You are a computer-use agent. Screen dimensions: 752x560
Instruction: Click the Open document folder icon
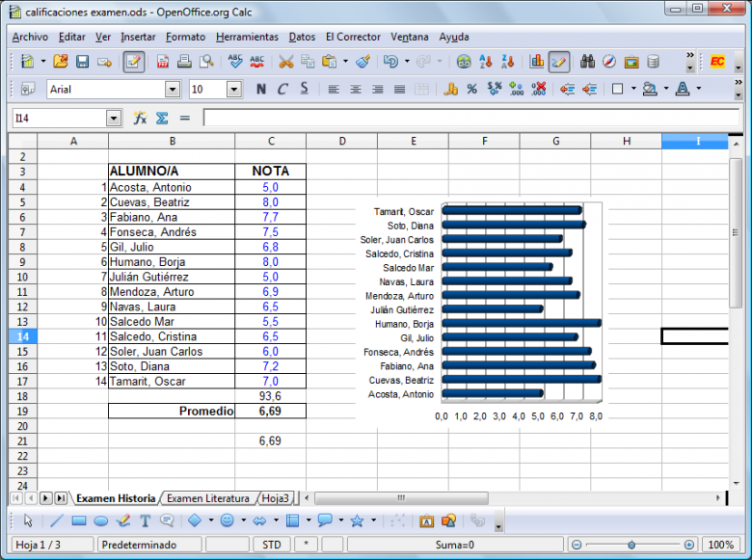61,62
